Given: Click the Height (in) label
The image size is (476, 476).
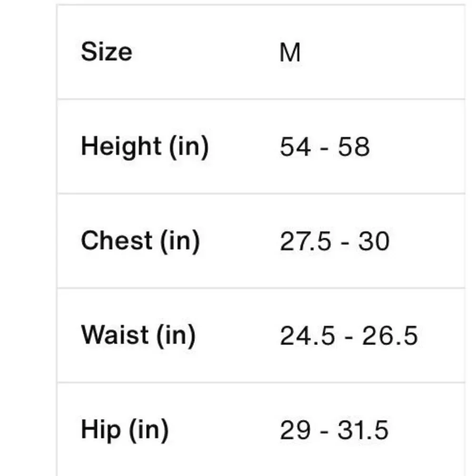Looking at the screenshot, I should 145,147.
